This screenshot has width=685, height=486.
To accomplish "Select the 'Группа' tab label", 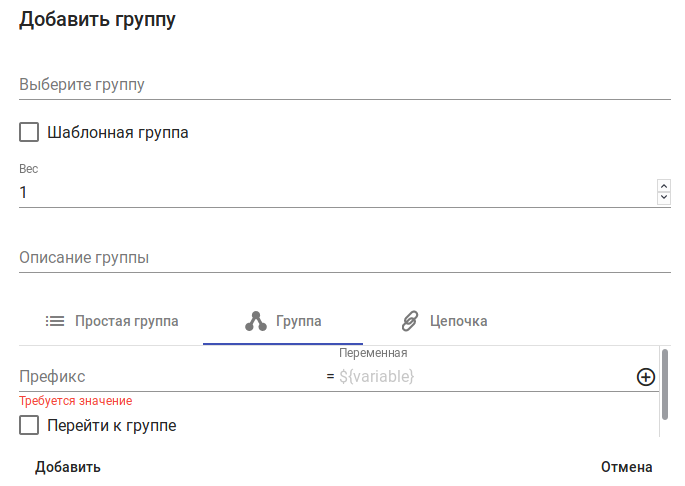I will (299, 321).
